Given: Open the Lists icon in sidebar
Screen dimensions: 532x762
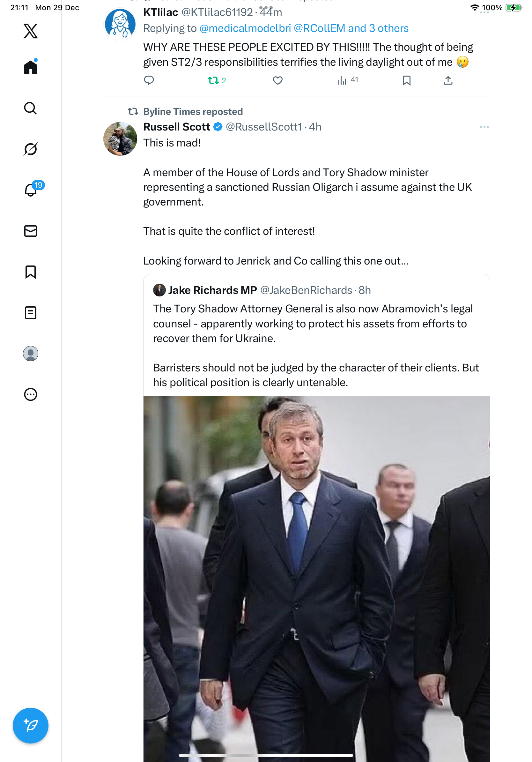Looking at the screenshot, I should tap(31, 313).
